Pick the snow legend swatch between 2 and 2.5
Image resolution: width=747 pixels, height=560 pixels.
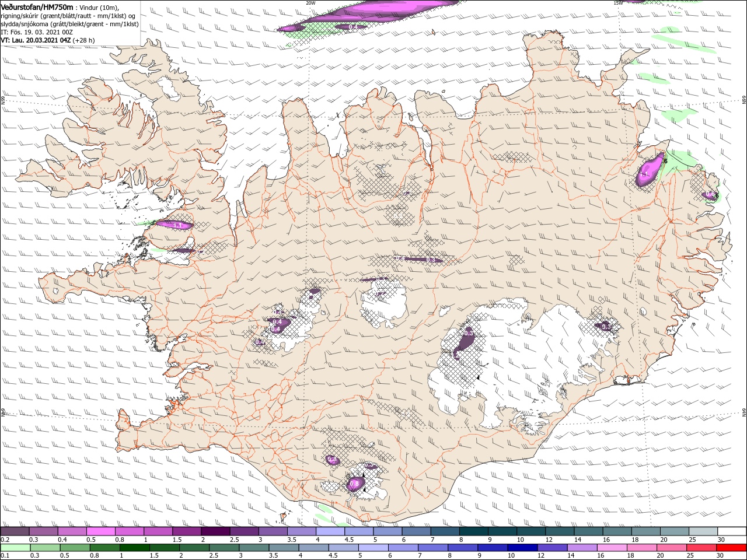[215, 531]
